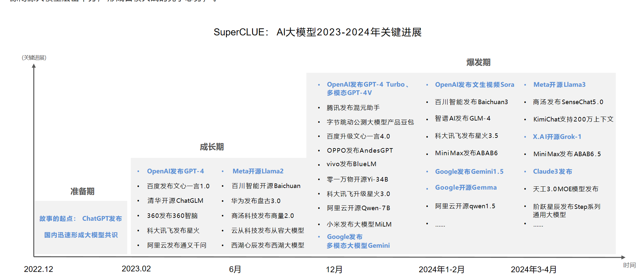This screenshot has width=644, height=277.
Task: Click '科大讯飞升级星火3.0' entry
Action: pyautogui.click(x=358, y=194)
